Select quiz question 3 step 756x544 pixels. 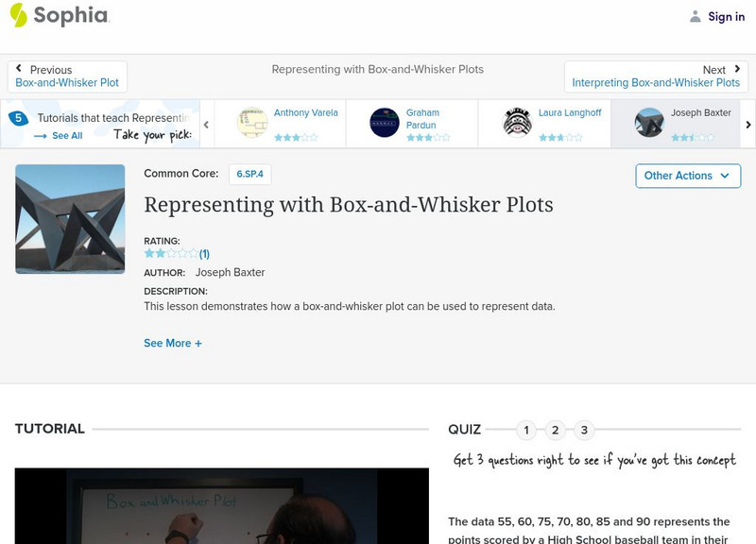point(584,430)
